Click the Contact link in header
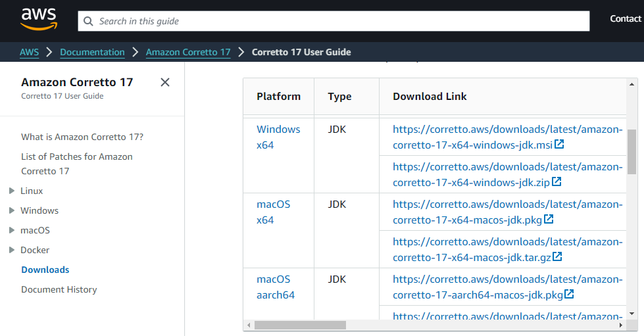Screen dimensions: 644x336 [626, 19]
